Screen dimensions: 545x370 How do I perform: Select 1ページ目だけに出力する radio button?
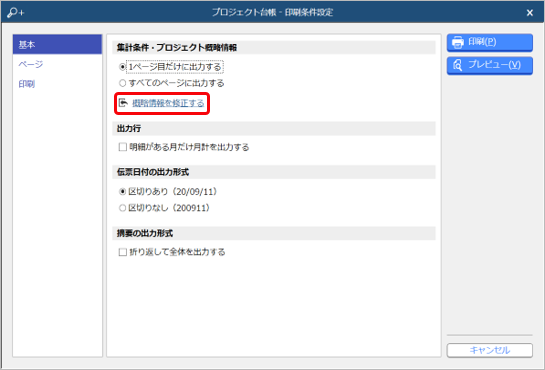click(x=122, y=67)
